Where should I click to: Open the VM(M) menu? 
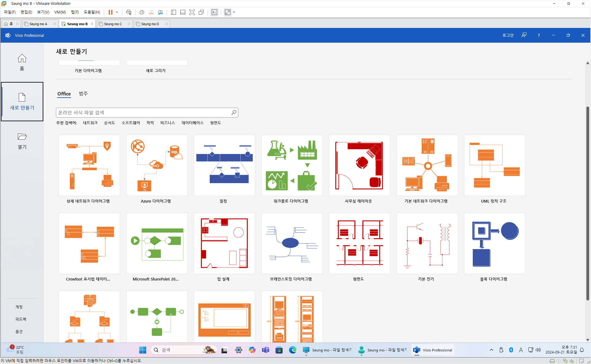tap(60, 12)
